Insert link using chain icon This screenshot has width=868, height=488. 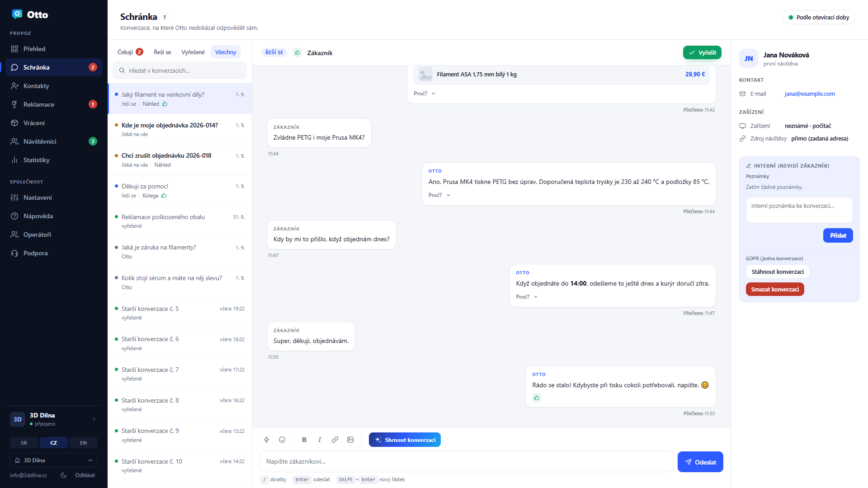pos(335,440)
